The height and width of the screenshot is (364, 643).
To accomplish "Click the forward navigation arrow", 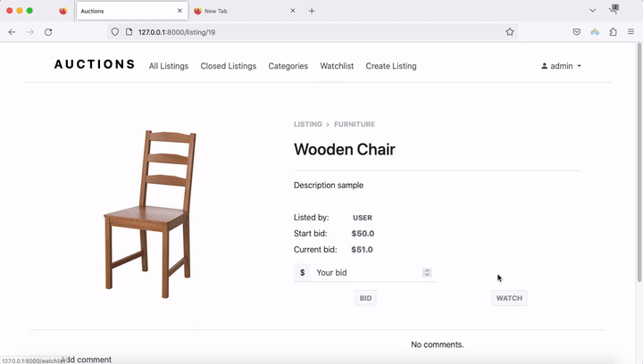I will (30, 32).
